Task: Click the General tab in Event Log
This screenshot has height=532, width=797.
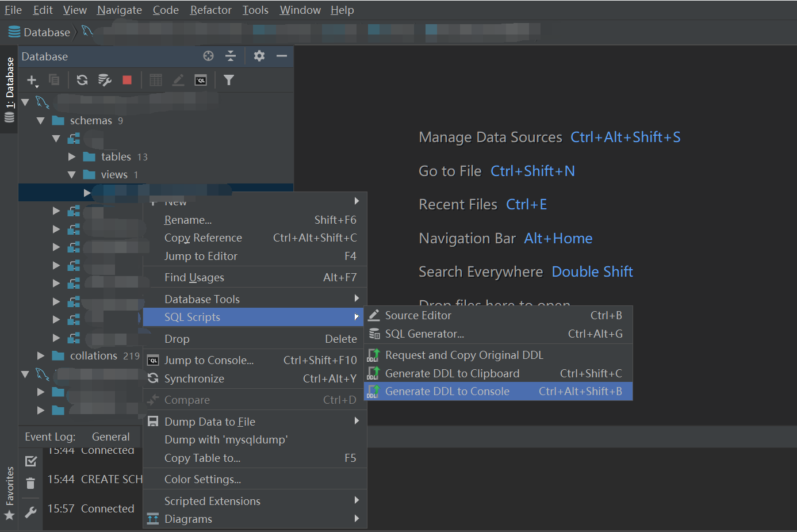Action: point(111,437)
